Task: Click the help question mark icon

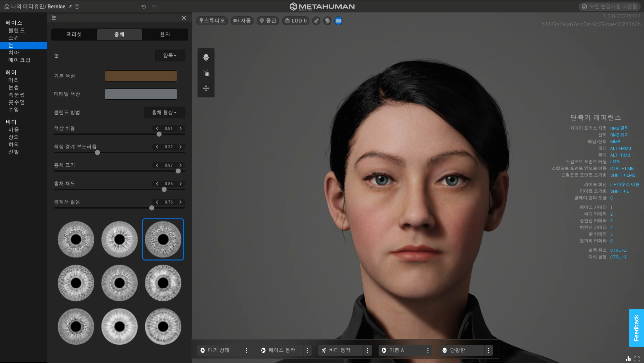Action: (x=77, y=7)
